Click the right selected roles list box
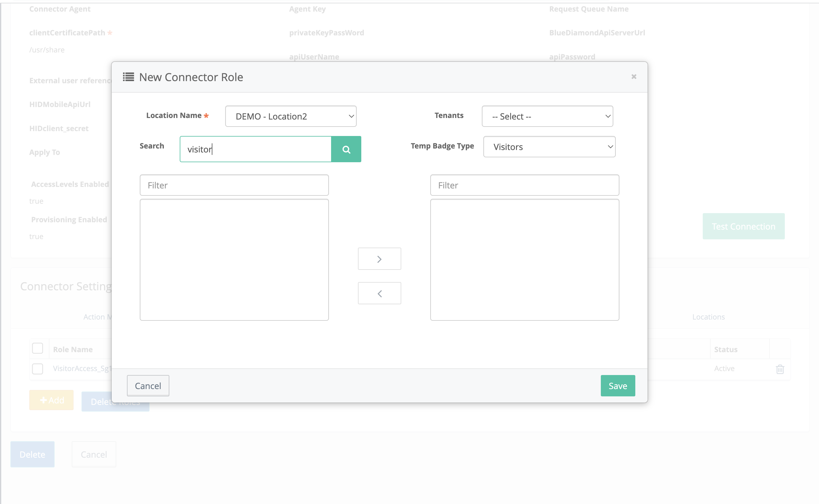Image resolution: width=819 pixels, height=504 pixels. (x=525, y=260)
